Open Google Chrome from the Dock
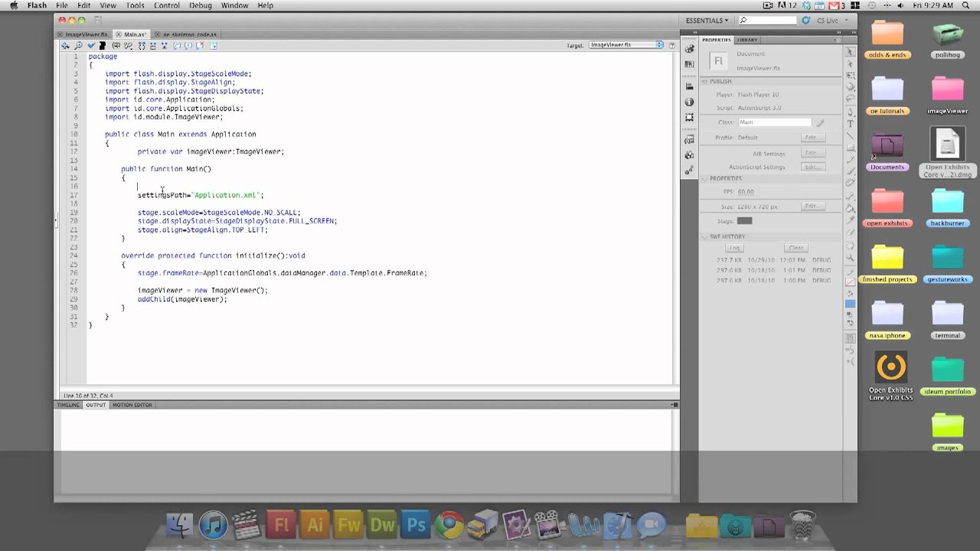 point(449,525)
